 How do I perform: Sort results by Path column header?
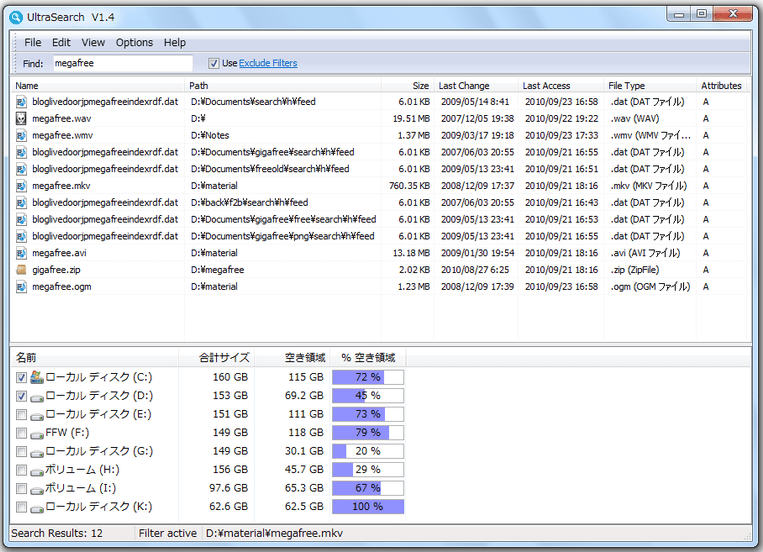pyautogui.click(x=283, y=86)
